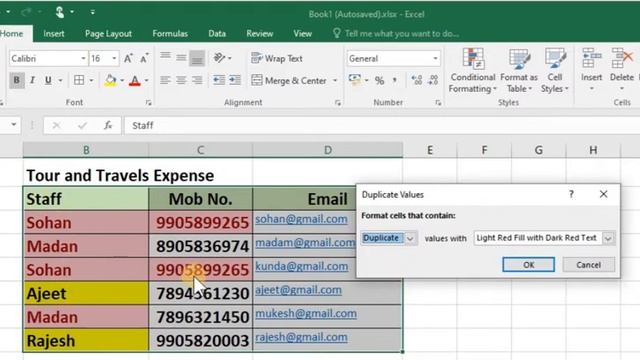Switch to Data tab
Screen dimensions: 640x360
(217, 33)
